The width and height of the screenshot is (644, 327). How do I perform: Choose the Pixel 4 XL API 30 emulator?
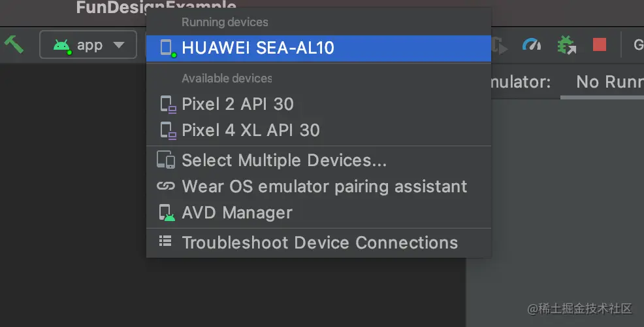pyautogui.click(x=319, y=130)
